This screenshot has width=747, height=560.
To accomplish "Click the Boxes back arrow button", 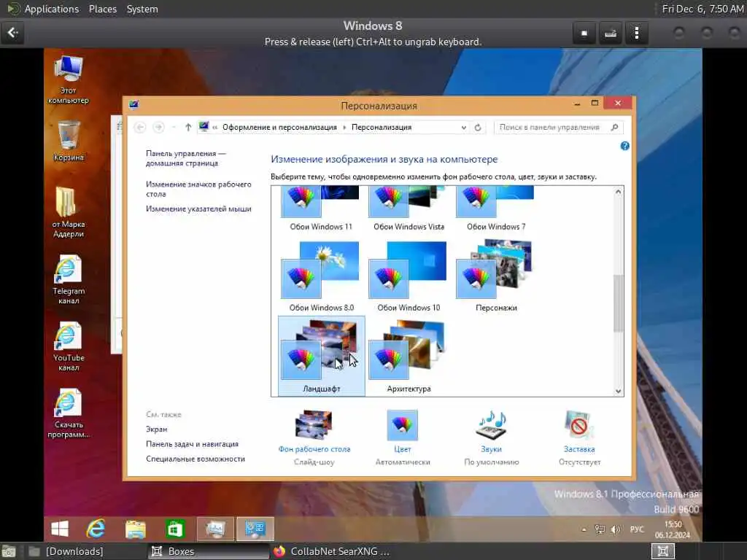I will tap(13, 32).
